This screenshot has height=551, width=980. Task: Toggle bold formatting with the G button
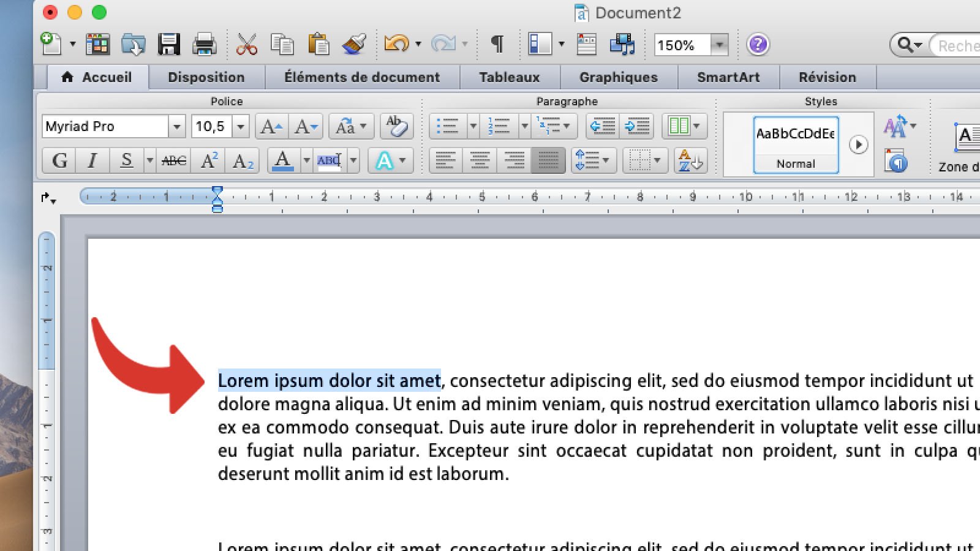tap(59, 160)
